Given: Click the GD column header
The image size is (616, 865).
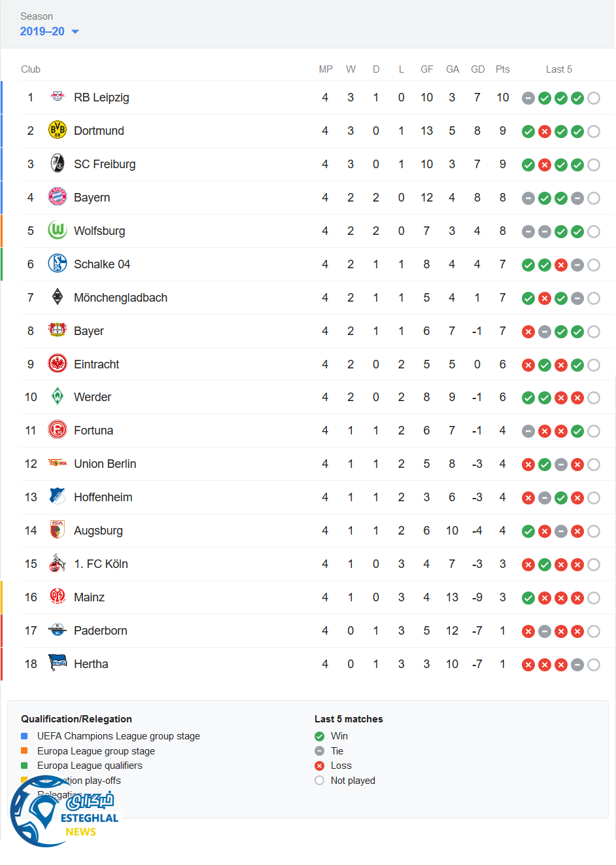Looking at the screenshot, I should tap(478, 69).
